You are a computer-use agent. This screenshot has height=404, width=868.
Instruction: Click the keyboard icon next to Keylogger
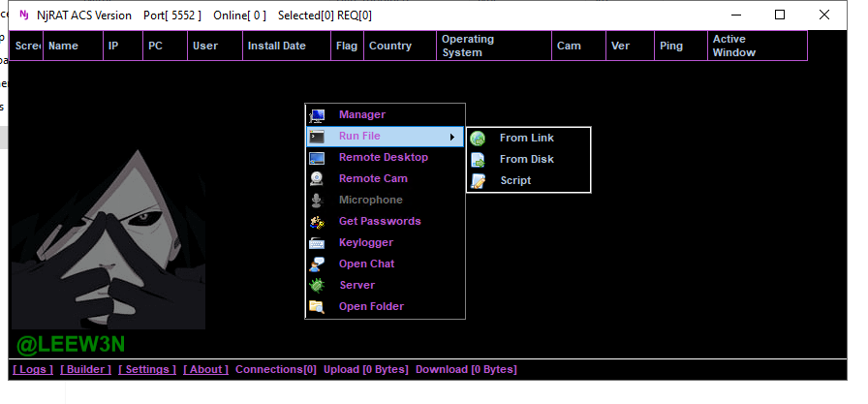[317, 243]
